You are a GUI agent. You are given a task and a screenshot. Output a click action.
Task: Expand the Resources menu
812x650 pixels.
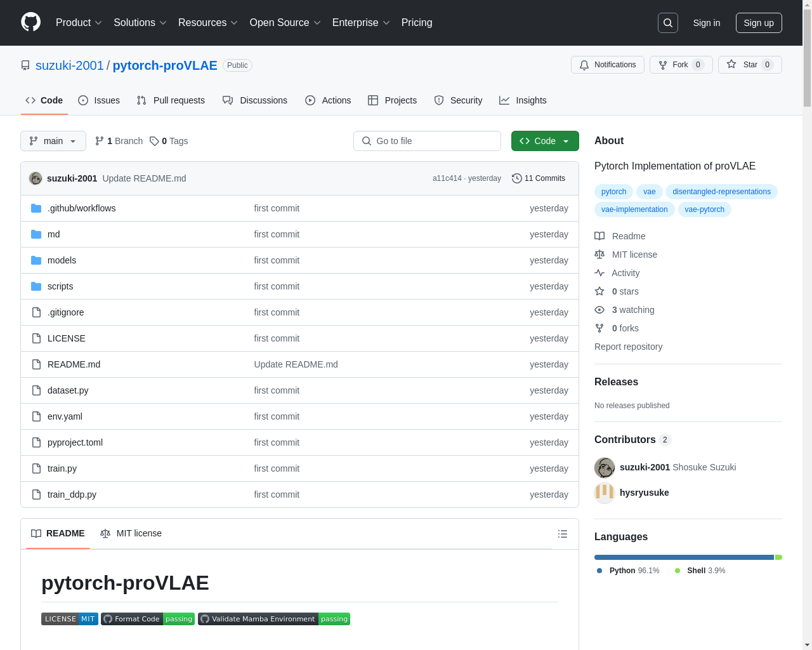208,23
